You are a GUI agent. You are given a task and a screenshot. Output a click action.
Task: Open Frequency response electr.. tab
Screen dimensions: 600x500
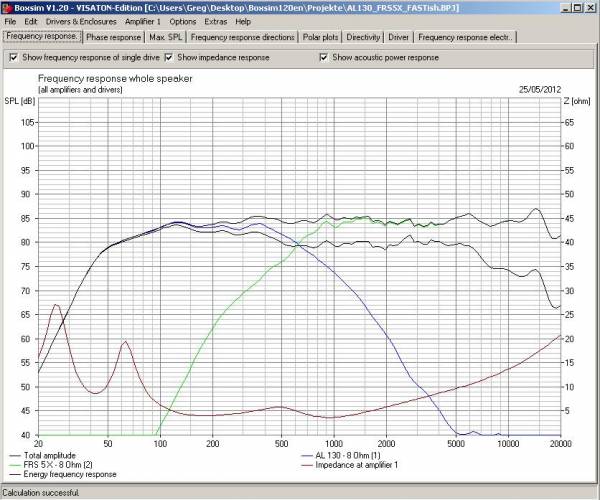coord(465,37)
